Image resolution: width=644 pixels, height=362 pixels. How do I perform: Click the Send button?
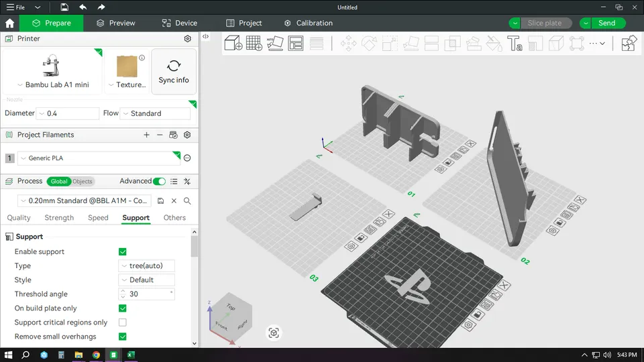click(608, 23)
